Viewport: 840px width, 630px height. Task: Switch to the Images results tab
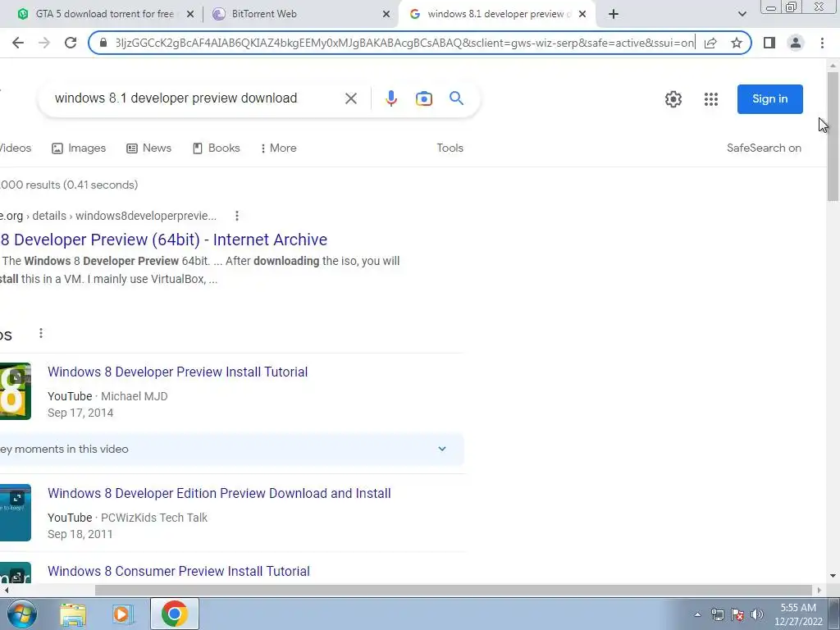click(79, 148)
